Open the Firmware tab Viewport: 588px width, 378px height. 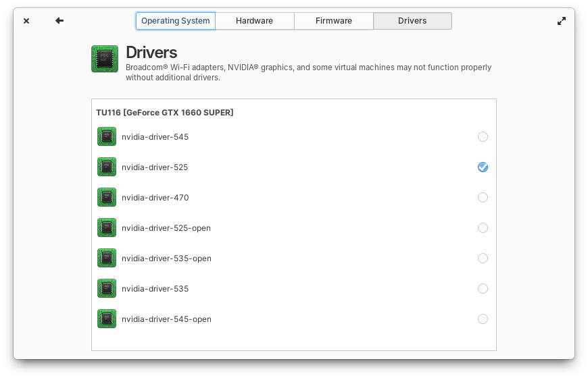pyautogui.click(x=334, y=21)
